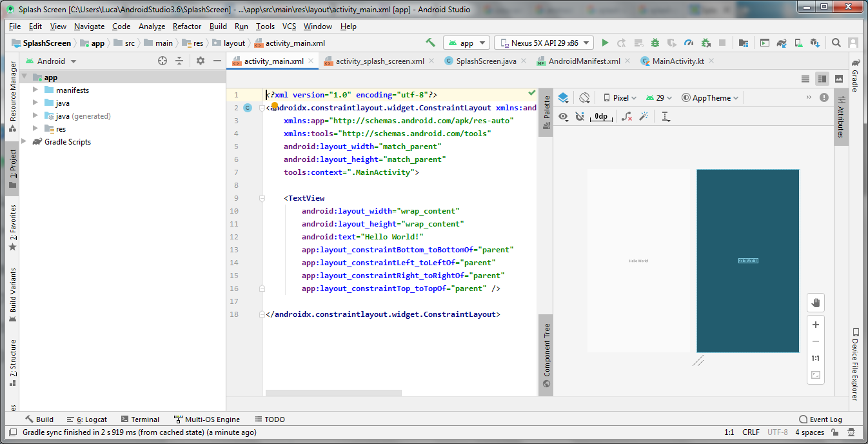Click the Search Everywhere magnifier icon

click(x=836, y=43)
